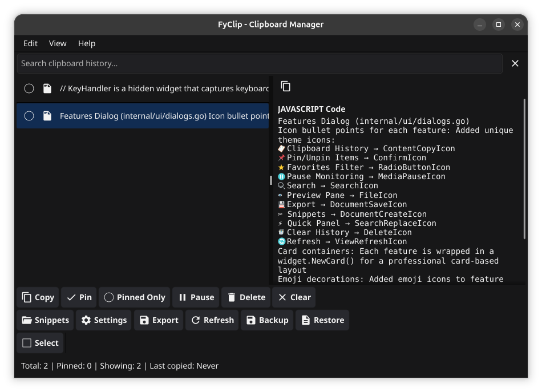Click the file icon on the KeyHandler row
The height and width of the screenshot is (392, 542).
[x=47, y=88]
